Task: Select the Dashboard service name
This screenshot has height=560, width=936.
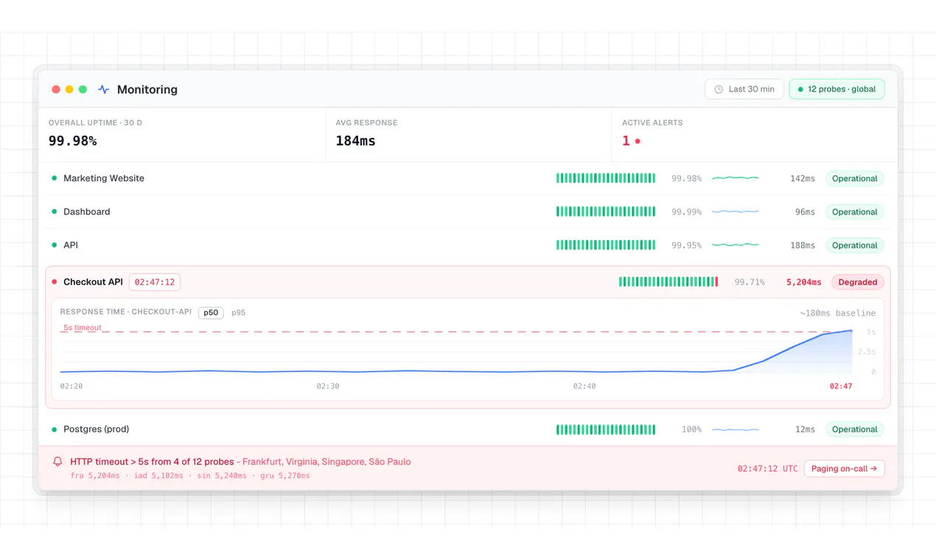Action: click(x=87, y=211)
